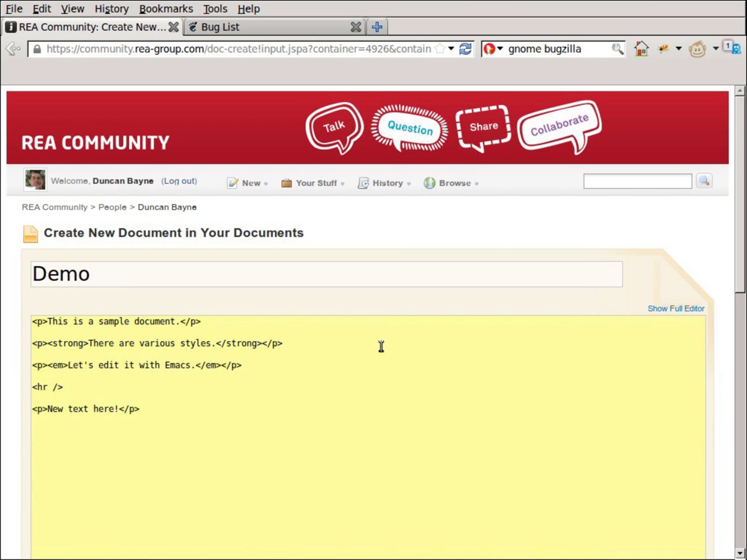Click the browser back arrow icon
Viewport: 747px width, 560px height.
[x=13, y=49]
